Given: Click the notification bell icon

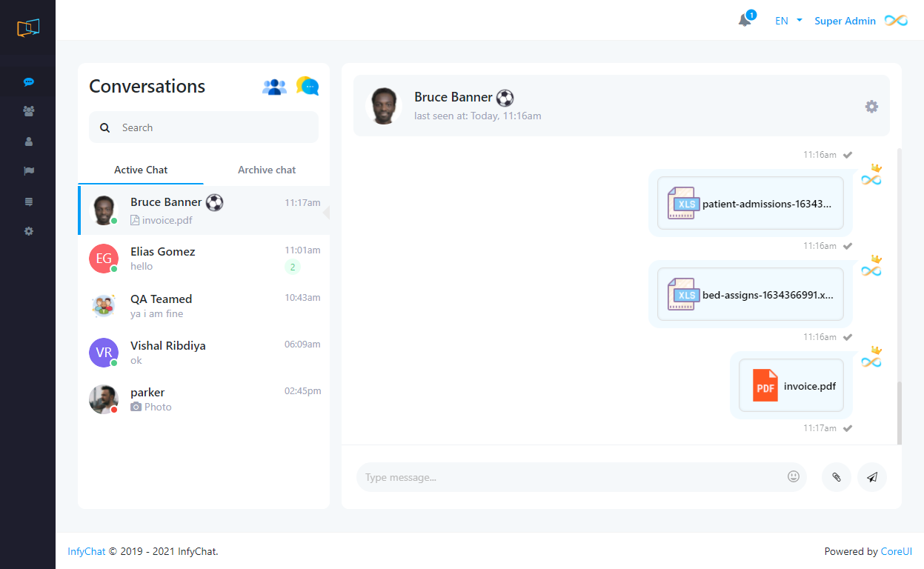Looking at the screenshot, I should tap(745, 21).
